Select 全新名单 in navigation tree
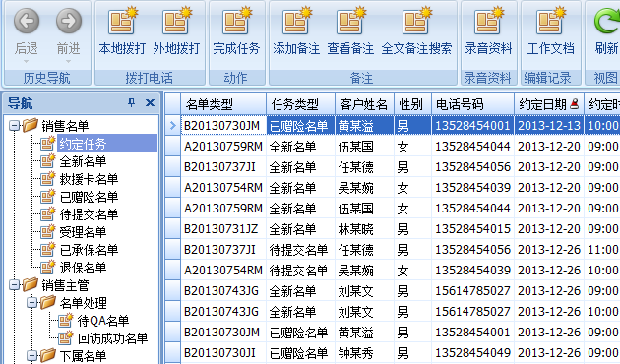The width and height of the screenshot is (620, 364). [83, 161]
